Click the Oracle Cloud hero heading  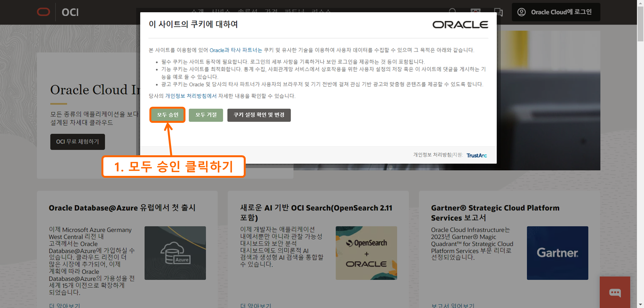(95, 90)
